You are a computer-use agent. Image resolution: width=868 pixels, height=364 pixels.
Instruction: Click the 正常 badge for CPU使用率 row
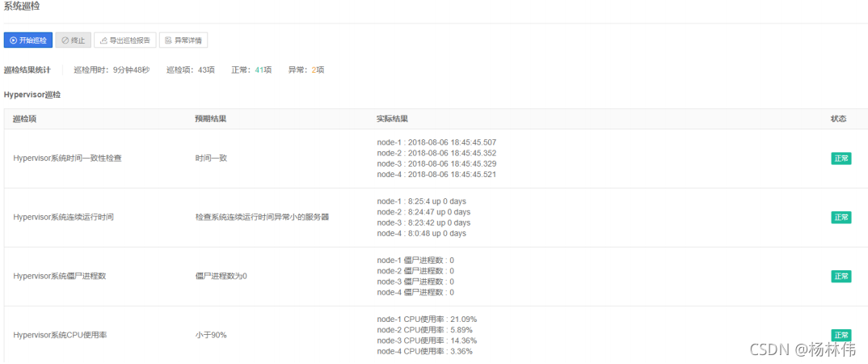[x=841, y=335]
